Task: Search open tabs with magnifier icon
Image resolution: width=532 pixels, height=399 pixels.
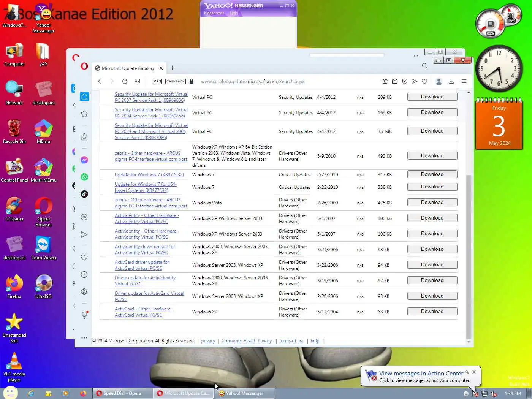Action: click(x=425, y=66)
